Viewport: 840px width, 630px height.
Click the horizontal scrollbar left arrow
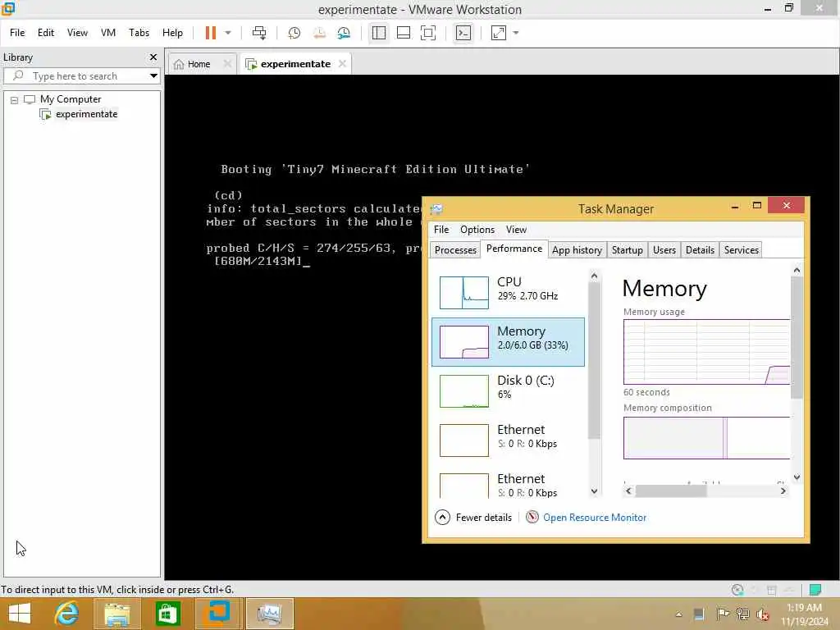click(629, 491)
